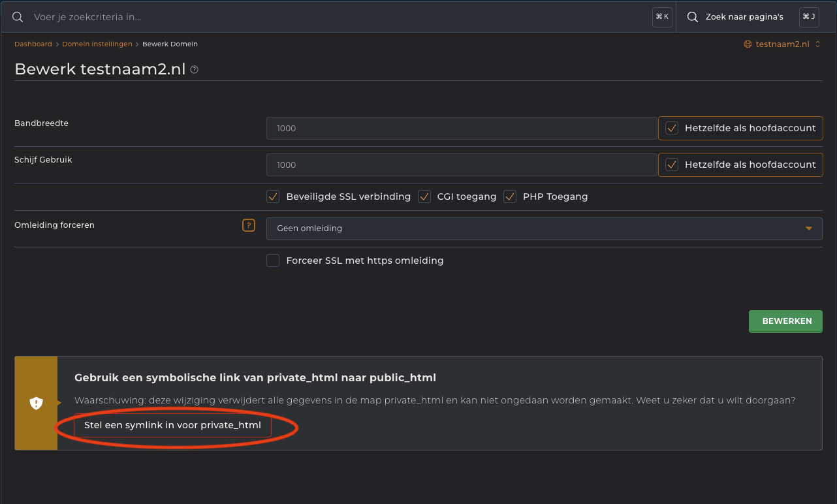Uncheck the CGI toegang checkbox
This screenshot has height=504, width=837.
click(424, 197)
